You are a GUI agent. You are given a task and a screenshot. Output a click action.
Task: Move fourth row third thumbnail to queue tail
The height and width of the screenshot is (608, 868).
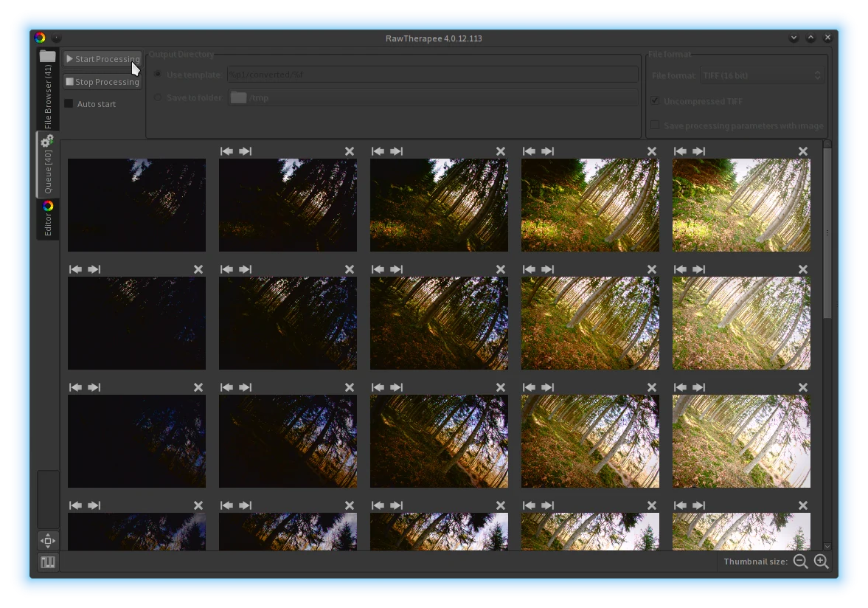click(x=396, y=505)
